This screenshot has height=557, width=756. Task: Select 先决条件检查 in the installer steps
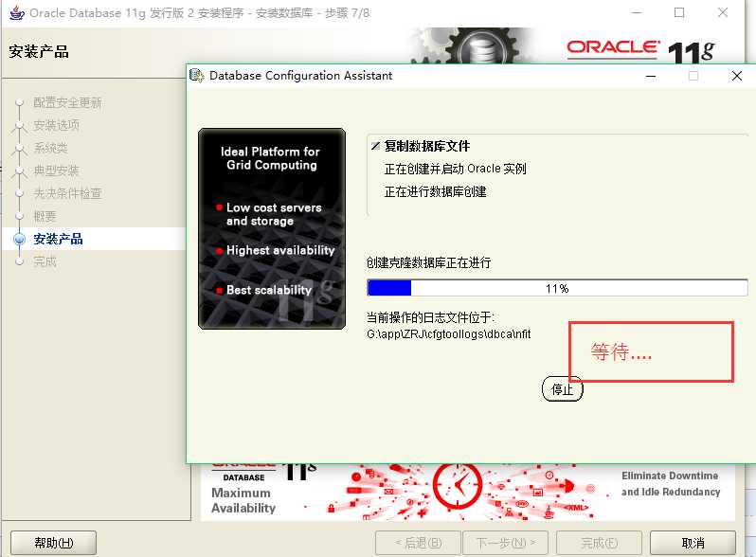[67, 193]
